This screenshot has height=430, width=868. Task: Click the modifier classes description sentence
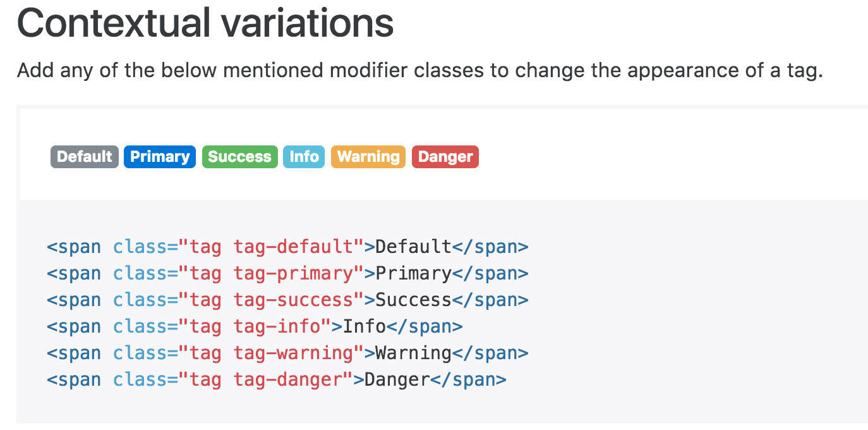pos(420,70)
